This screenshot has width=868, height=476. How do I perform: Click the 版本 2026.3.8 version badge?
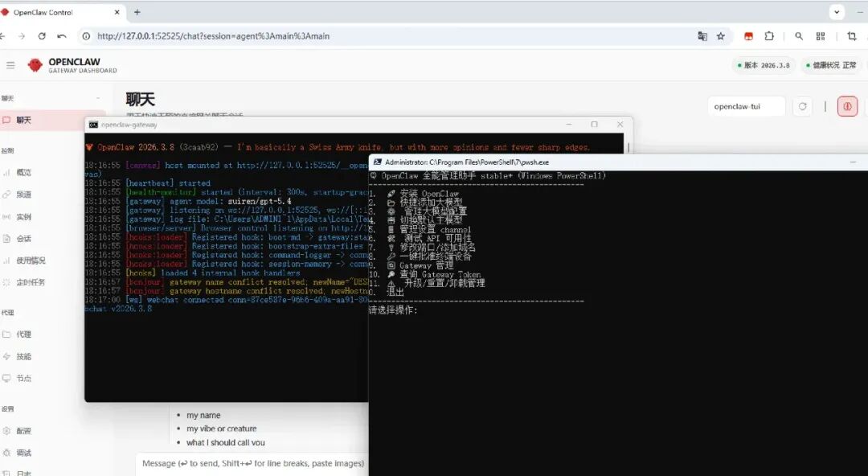[x=764, y=65]
